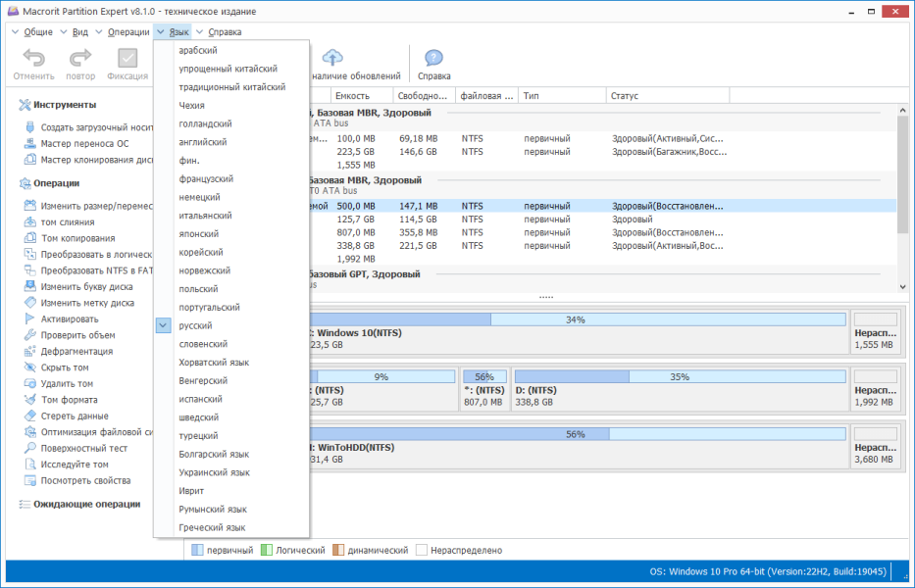
Task: Select the 807,0 MB 56% partition block
Action: coord(484,389)
